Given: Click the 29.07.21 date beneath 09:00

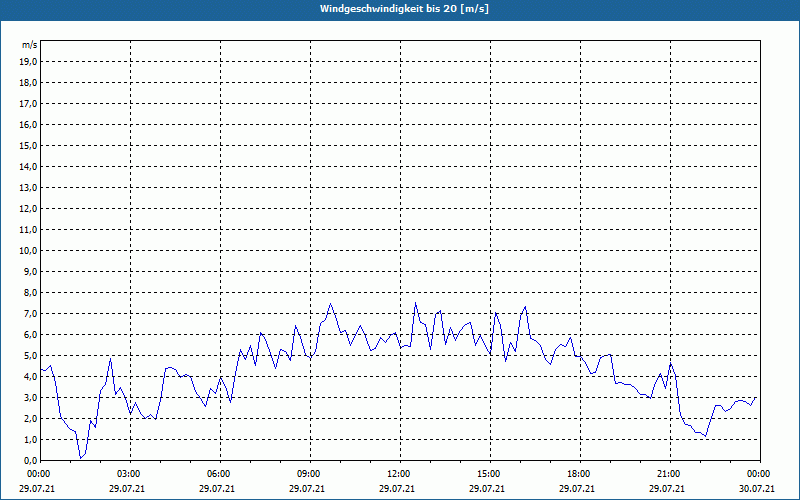Looking at the screenshot, I should 307,489.
